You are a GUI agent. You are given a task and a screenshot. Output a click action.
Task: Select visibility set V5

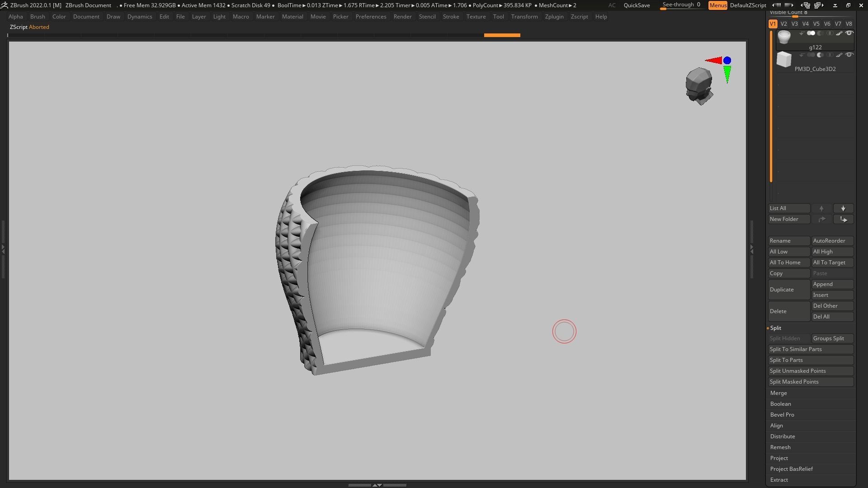pyautogui.click(x=816, y=24)
